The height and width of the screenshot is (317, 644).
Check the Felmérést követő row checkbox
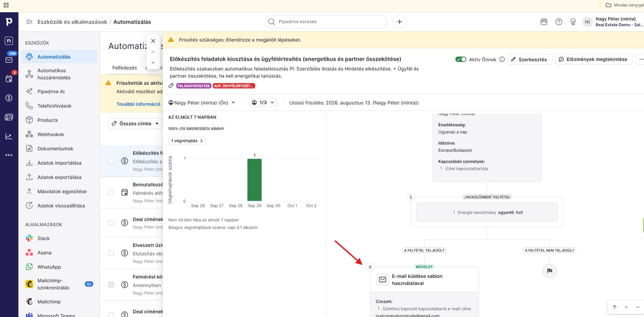[x=111, y=285]
